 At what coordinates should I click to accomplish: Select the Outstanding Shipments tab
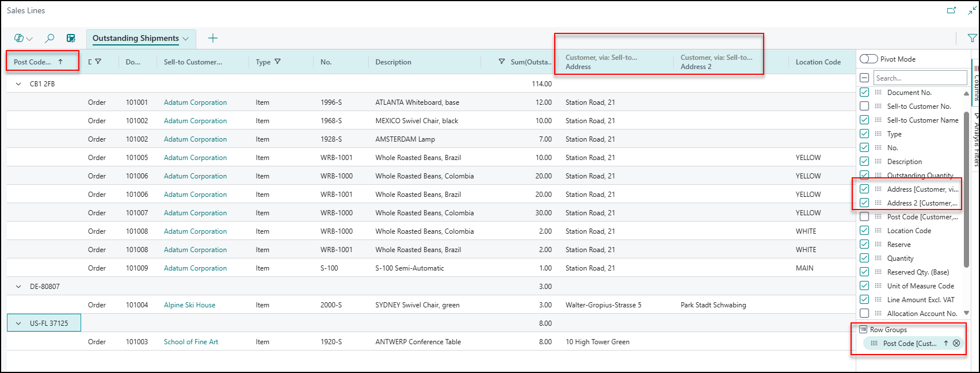tap(136, 38)
